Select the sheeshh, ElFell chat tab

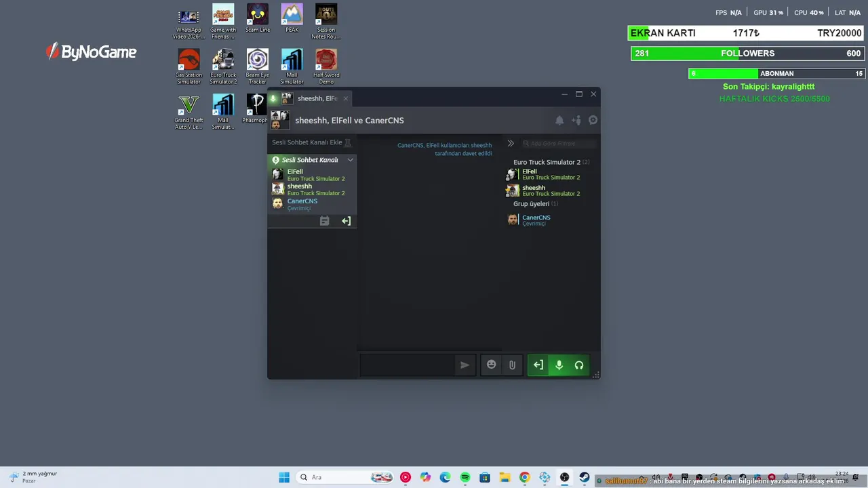point(311,98)
